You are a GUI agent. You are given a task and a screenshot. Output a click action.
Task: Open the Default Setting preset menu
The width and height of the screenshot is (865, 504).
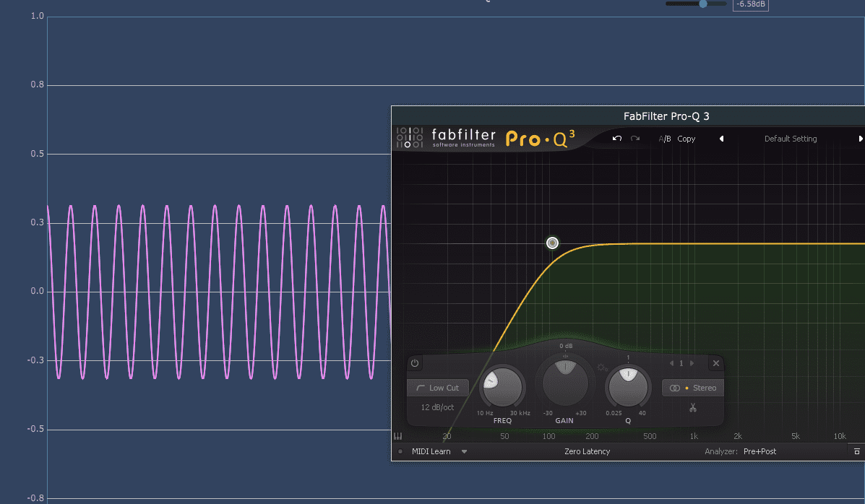[791, 139]
